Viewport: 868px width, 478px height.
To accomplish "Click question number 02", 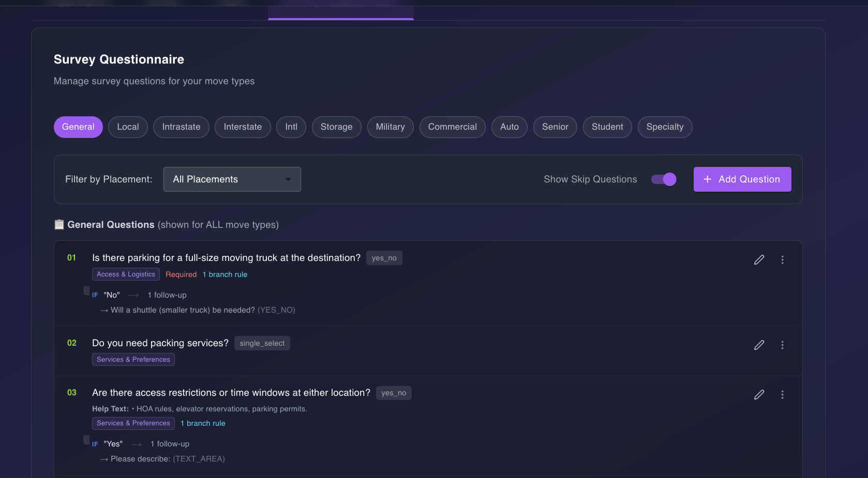I will pos(72,343).
